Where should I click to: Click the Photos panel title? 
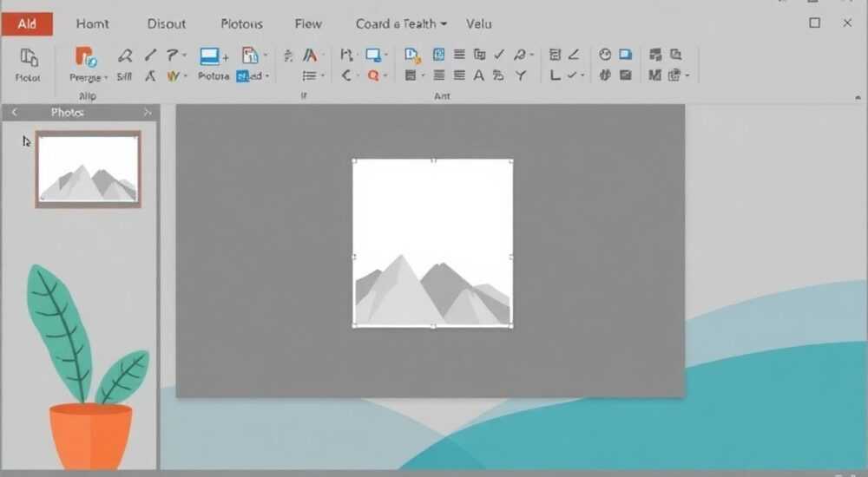[x=67, y=113]
